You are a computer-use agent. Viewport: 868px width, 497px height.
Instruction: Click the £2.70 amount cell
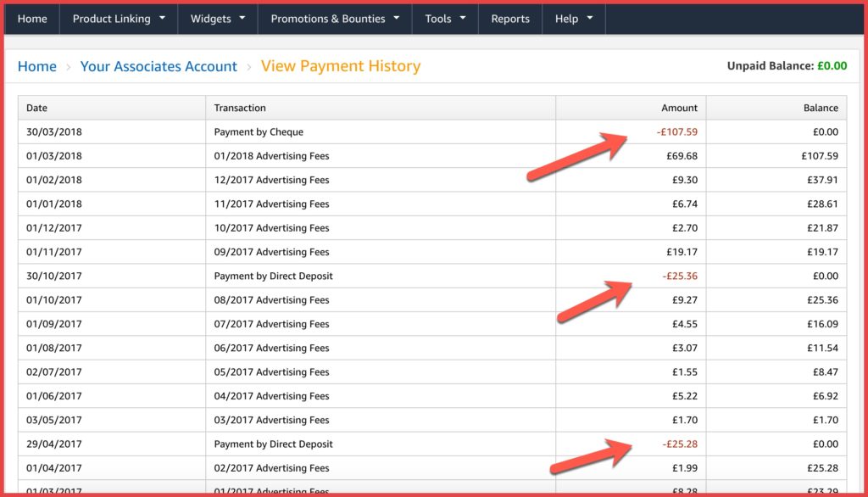pos(631,228)
